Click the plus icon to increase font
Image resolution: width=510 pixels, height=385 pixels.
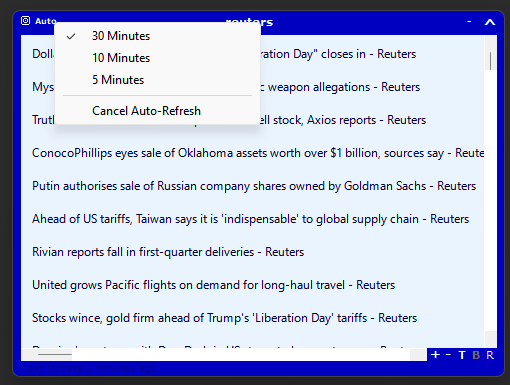(x=435, y=355)
